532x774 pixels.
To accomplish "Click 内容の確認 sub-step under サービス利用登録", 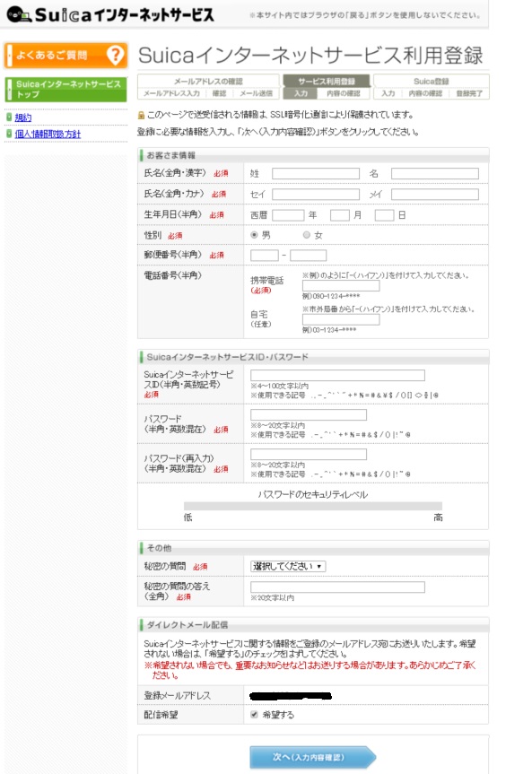I will click(x=344, y=93).
